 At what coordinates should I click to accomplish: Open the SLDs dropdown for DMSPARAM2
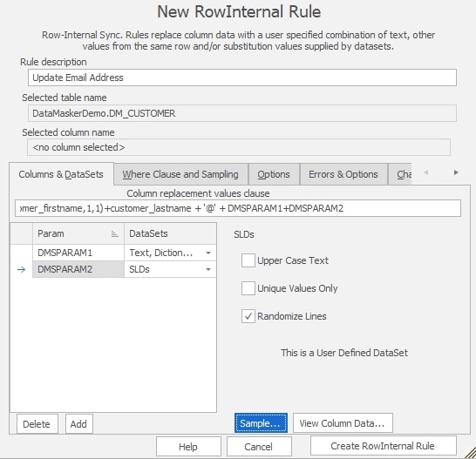click(x=208, y=269)
